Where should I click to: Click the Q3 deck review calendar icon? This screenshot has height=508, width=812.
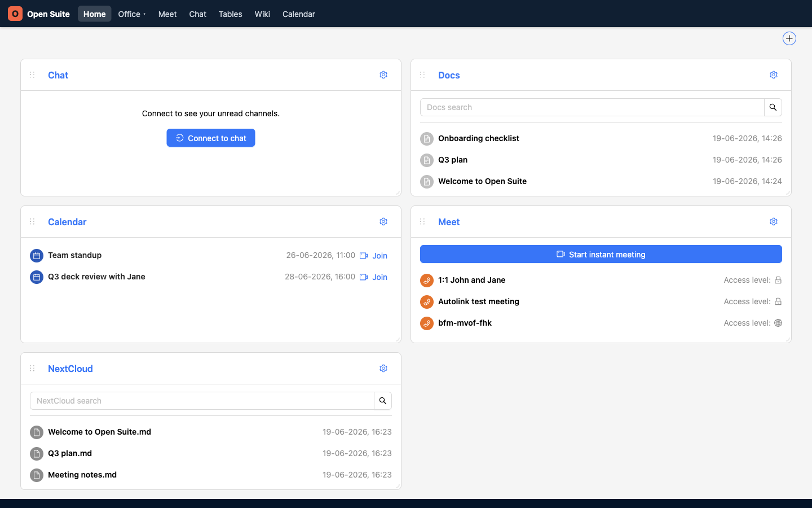[x=37, y=277]
